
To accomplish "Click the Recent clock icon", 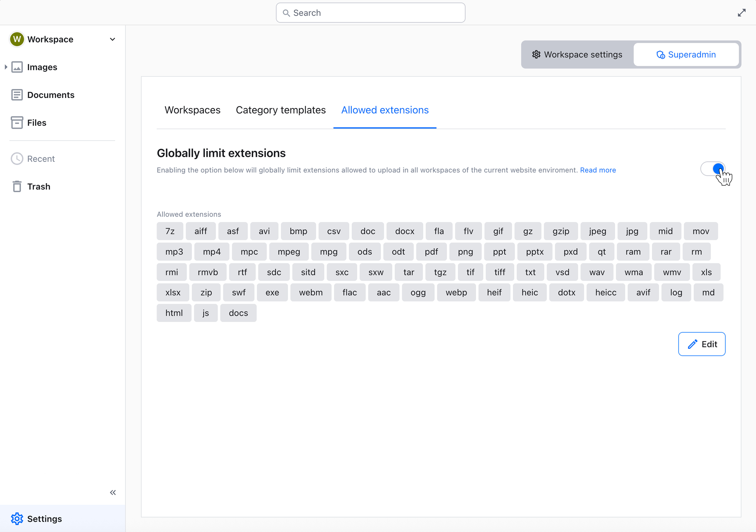I will (x=17, y=159).
